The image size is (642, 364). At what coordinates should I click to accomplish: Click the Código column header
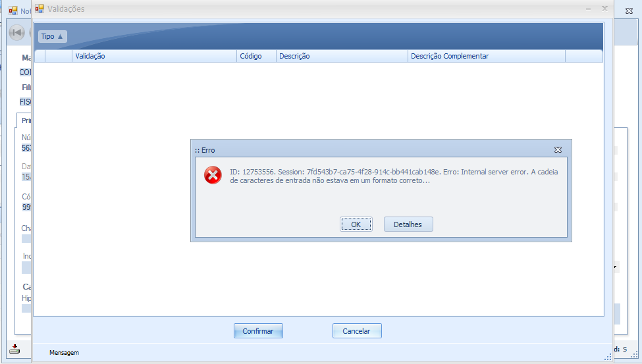256,56
